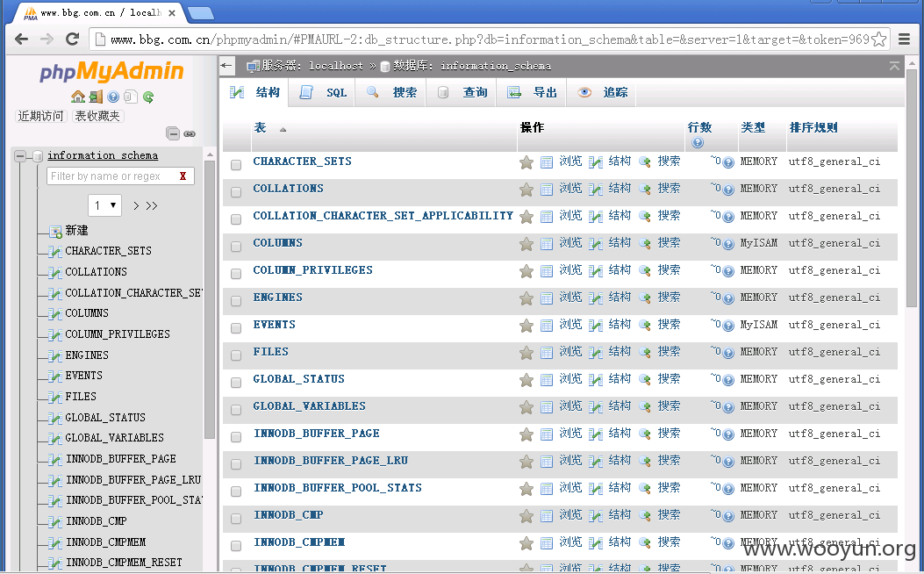Reload the page in the browser
924x574 pixels.
(x=73, y=39)
